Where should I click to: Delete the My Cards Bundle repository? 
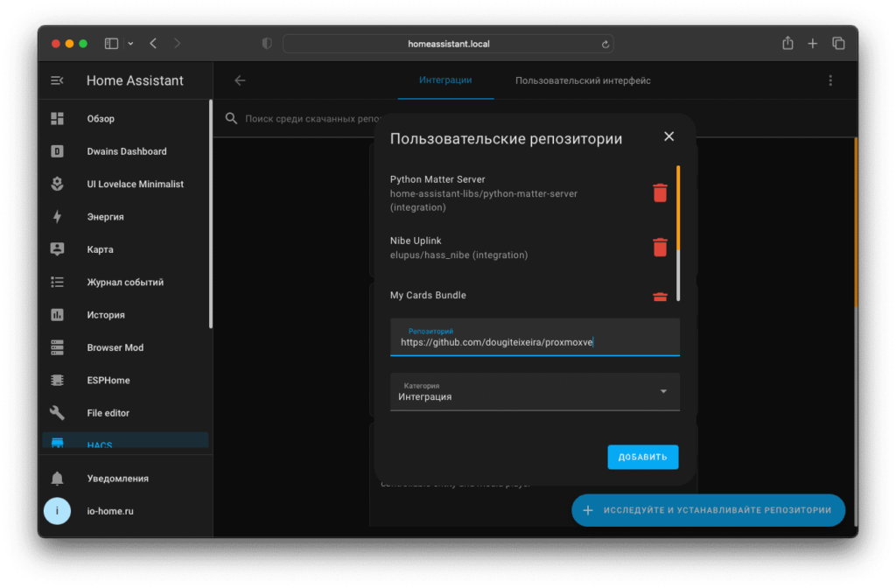click(660, 296)
